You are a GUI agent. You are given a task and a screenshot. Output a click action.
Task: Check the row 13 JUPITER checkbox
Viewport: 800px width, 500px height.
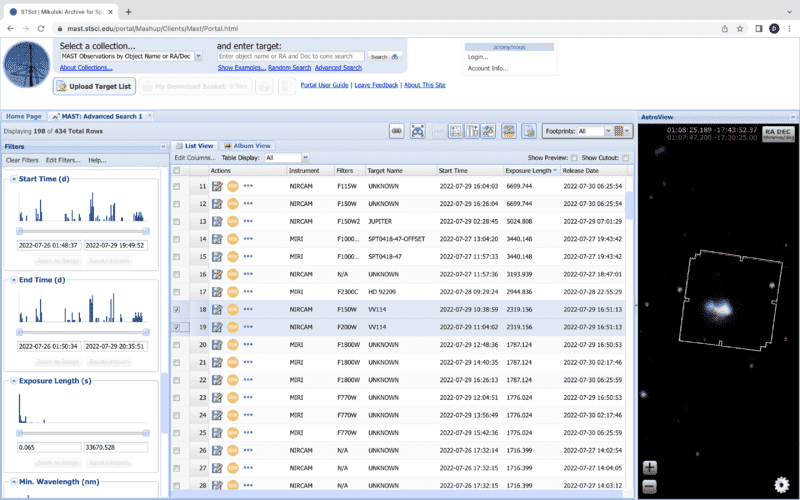[177, 222]
